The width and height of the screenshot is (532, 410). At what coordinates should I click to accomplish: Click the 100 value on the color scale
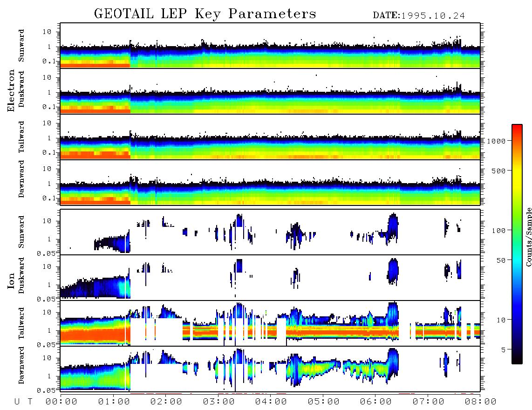(x=498, y=231)
